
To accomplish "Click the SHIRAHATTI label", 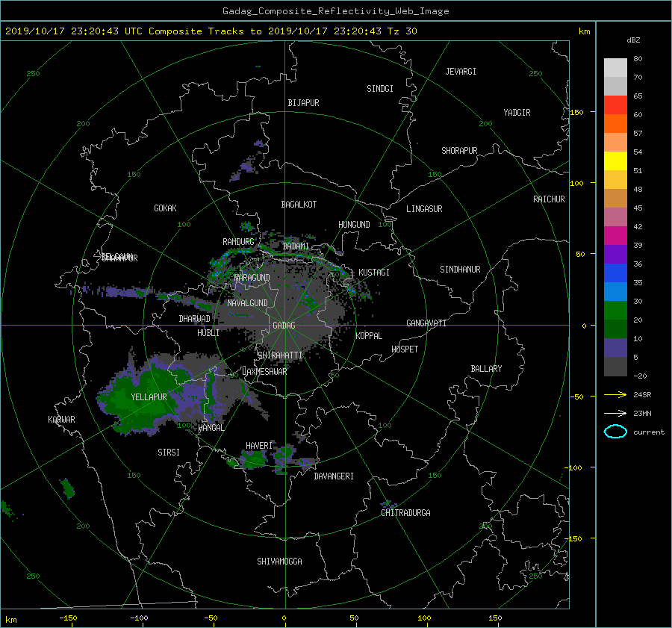I will click(280, 355).
